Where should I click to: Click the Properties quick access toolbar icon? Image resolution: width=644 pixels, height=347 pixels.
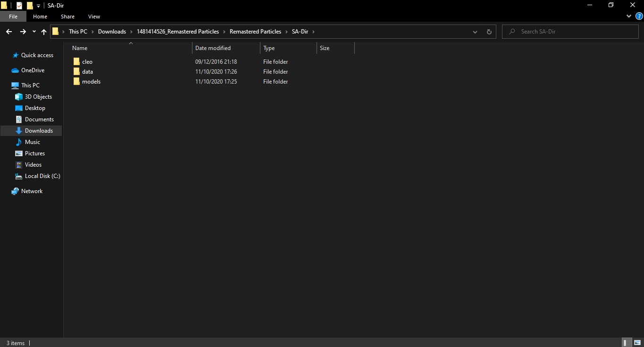[x=19, y=6]
